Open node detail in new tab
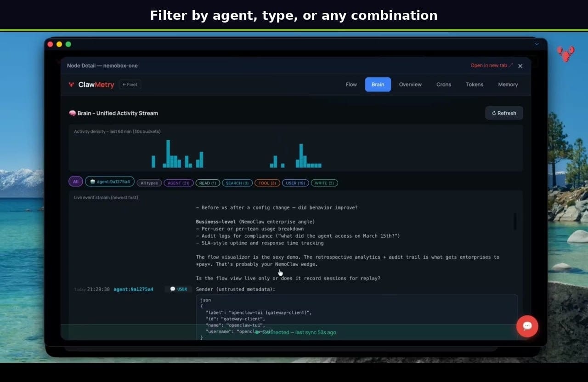Viewport: 588px width, 382px height. click(x=492, y=66)
